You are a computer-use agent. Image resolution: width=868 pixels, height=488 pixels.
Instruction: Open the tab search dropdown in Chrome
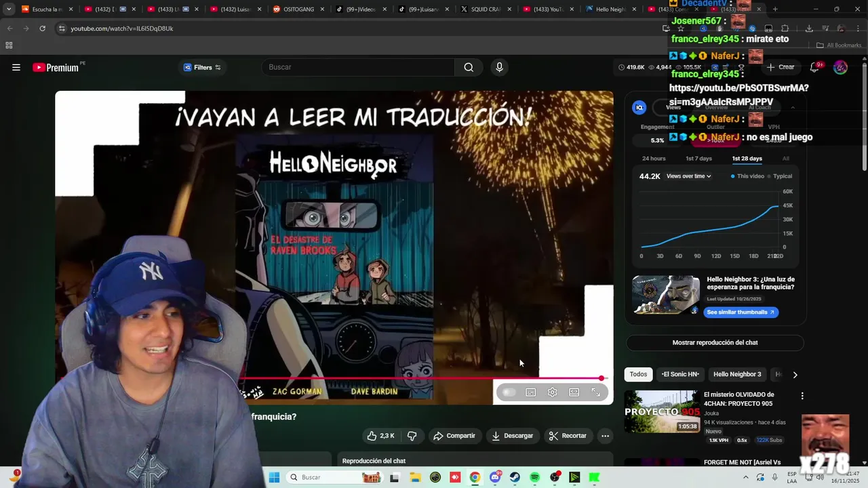pos(8,9)
